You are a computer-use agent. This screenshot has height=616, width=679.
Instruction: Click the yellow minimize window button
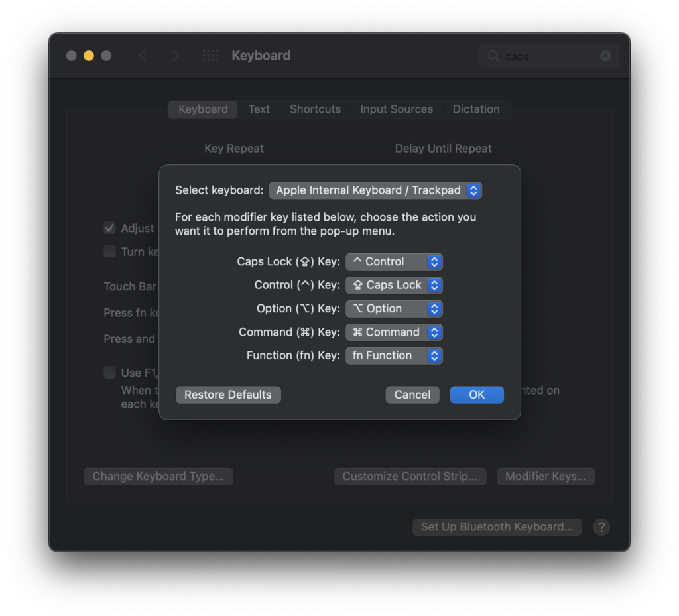click(x=89, y=56)
